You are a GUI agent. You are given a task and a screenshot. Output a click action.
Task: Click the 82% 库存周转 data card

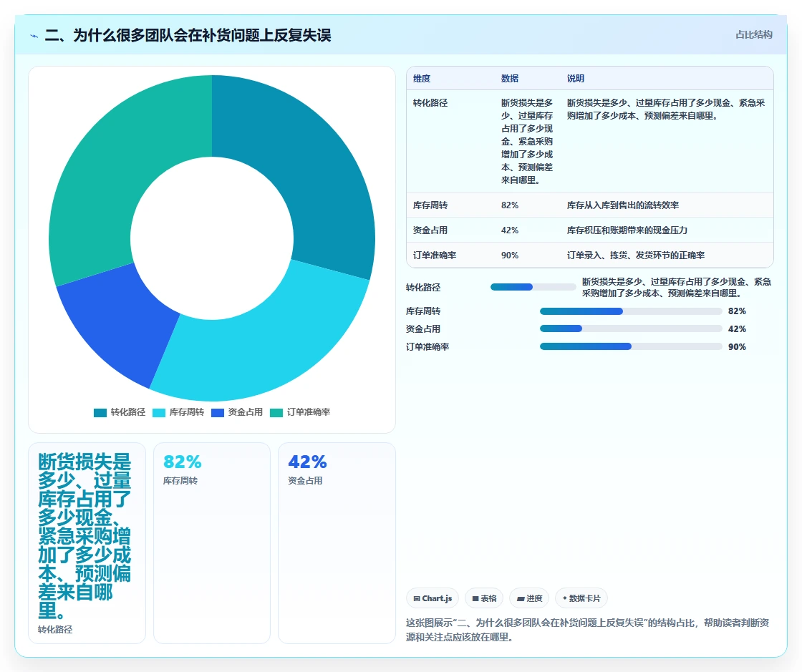[x=212, y=542]
